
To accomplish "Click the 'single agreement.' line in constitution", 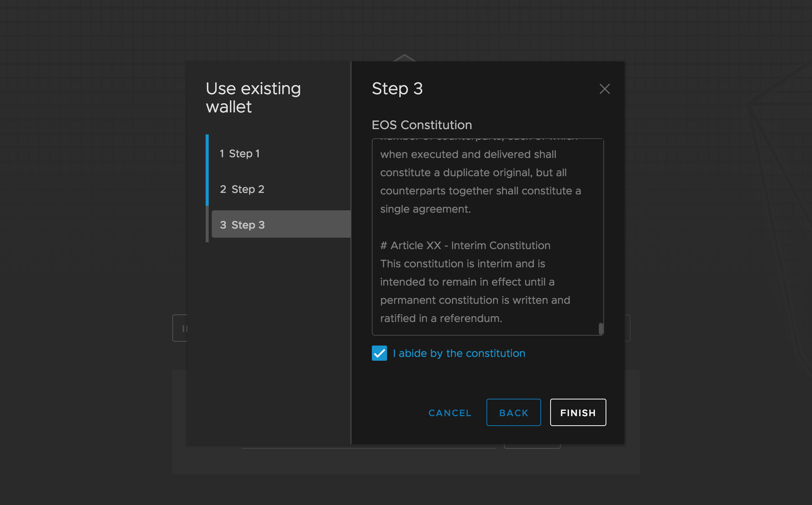I will coord(425,209).
